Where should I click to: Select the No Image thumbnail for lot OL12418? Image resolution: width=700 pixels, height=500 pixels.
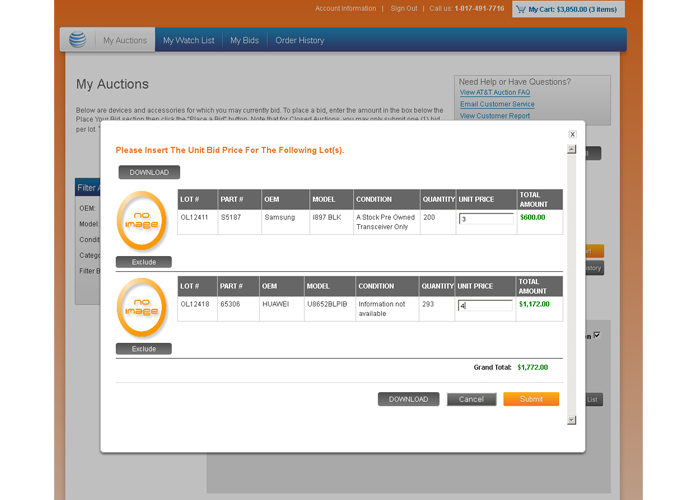pyautogui.click(x=142, y=308)
